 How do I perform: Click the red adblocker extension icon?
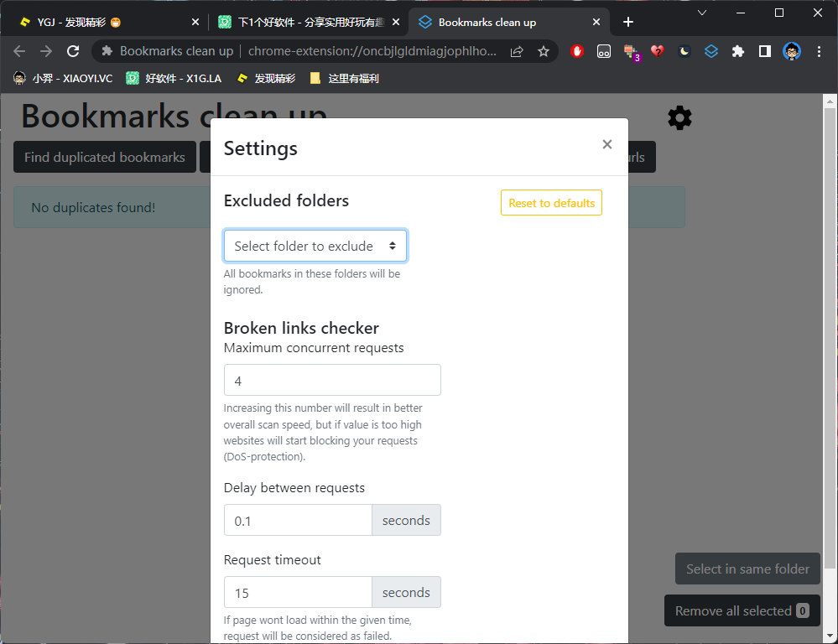[x=576, y=51]
